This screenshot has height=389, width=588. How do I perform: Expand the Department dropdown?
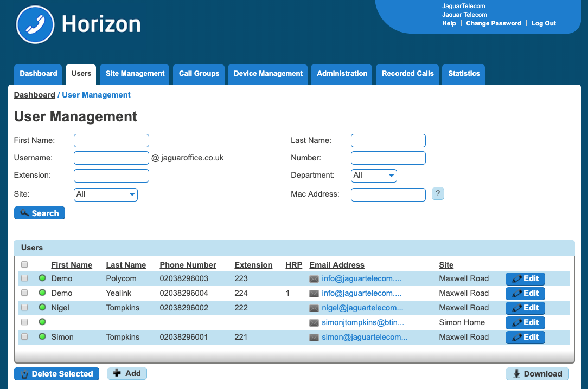(374, 176)
